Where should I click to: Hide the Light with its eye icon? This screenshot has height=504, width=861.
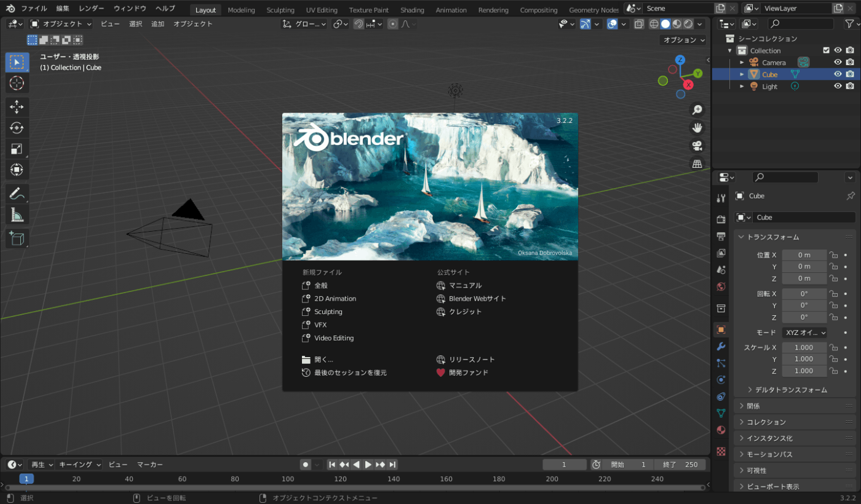tap(838, 87)
